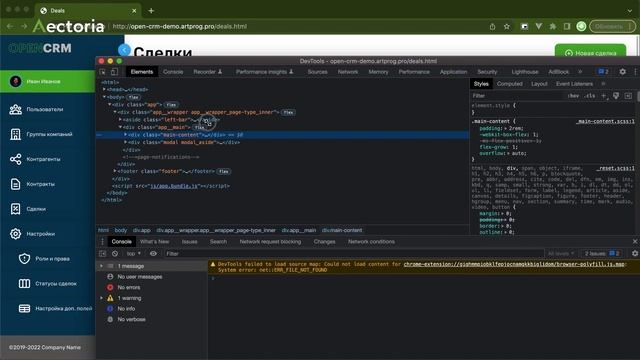Switch to the Sources tab
The image size is (640, 360).
coord(318,72)
